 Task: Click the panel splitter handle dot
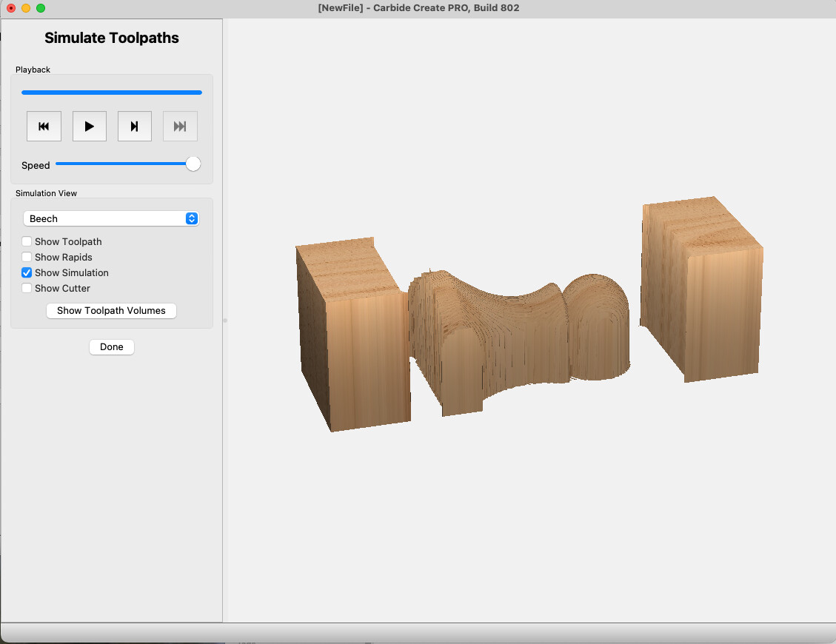225,321
